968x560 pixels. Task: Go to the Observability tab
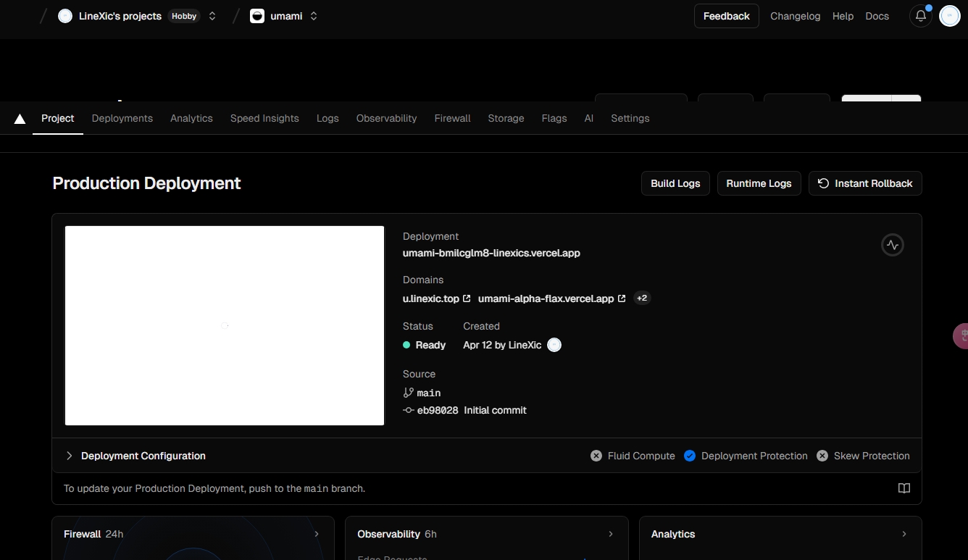point(387,118)
